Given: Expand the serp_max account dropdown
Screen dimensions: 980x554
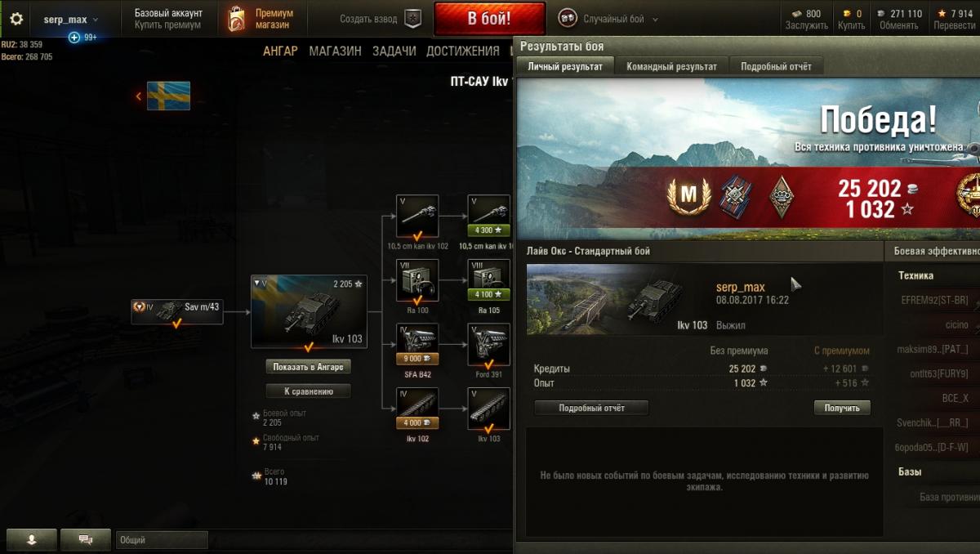Looking at the screenshot, I should 71,20.
